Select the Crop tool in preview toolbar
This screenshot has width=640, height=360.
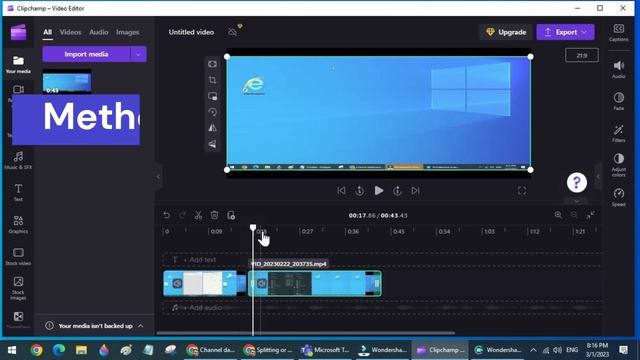(212, 80)
